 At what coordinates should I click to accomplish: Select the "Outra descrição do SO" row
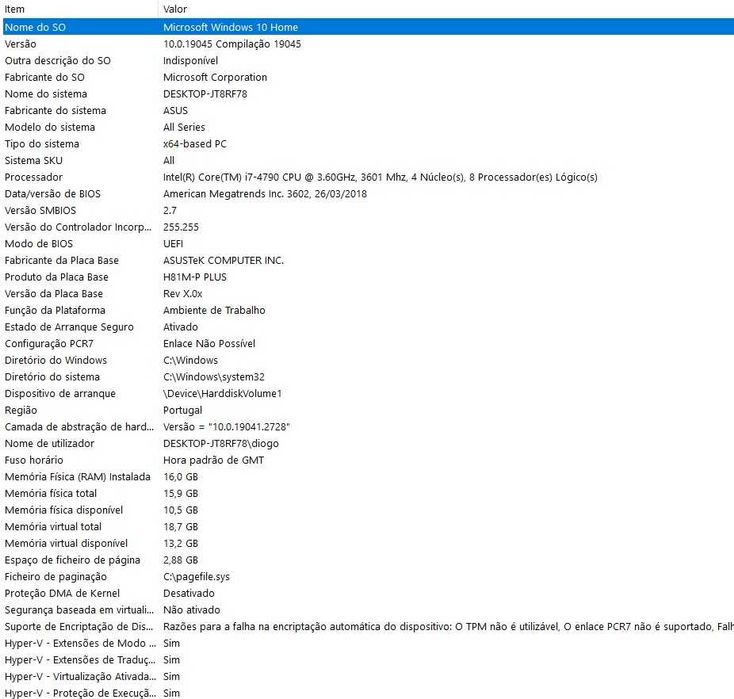coord(368,60)
